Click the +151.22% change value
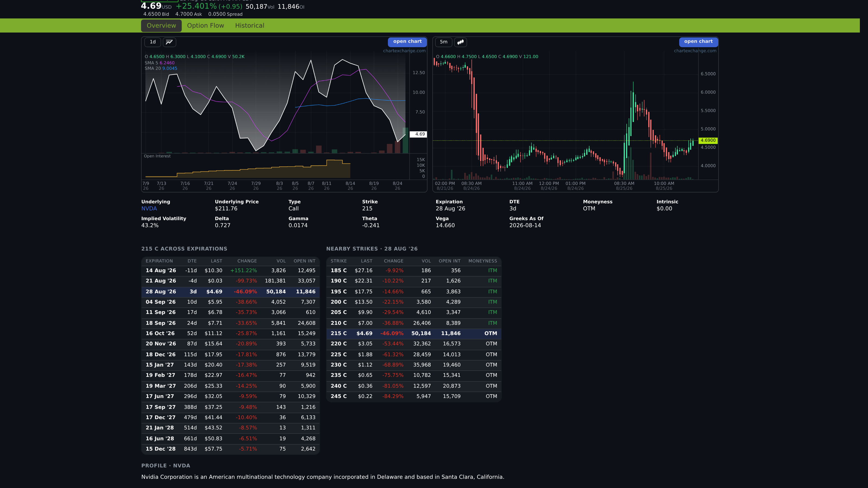 pyautogui.click(x=244, y=271)
